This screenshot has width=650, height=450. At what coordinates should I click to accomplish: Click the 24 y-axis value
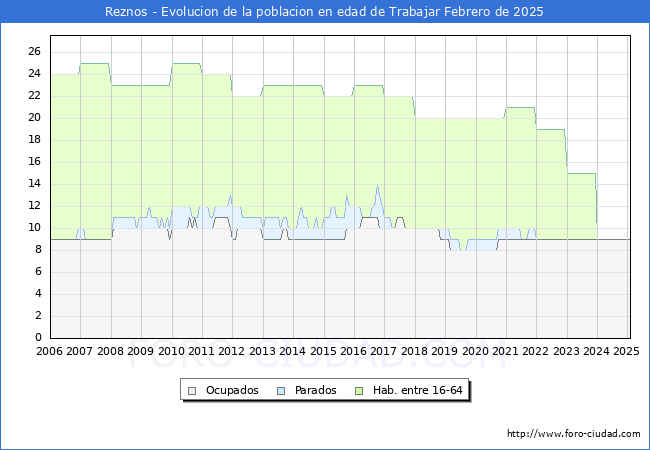[34, 73]
